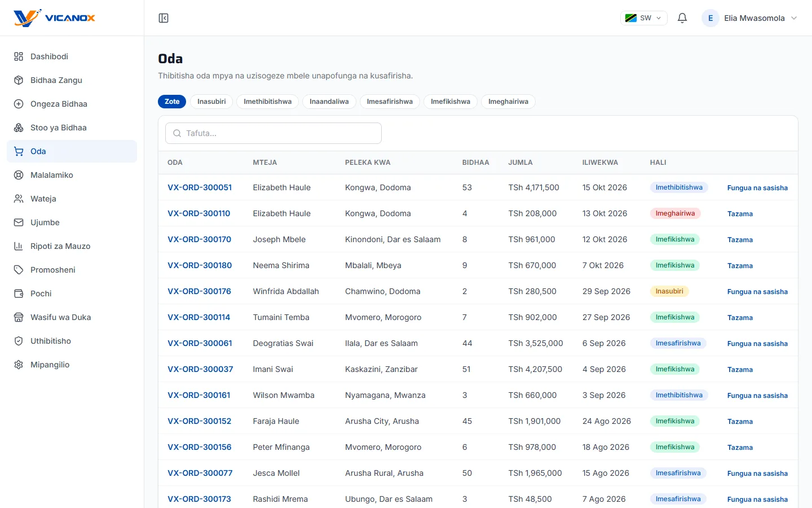This screenshot has height=508, width=812.
Task: Open order link VX-ORD-300037
Action: tap(200, 369)
